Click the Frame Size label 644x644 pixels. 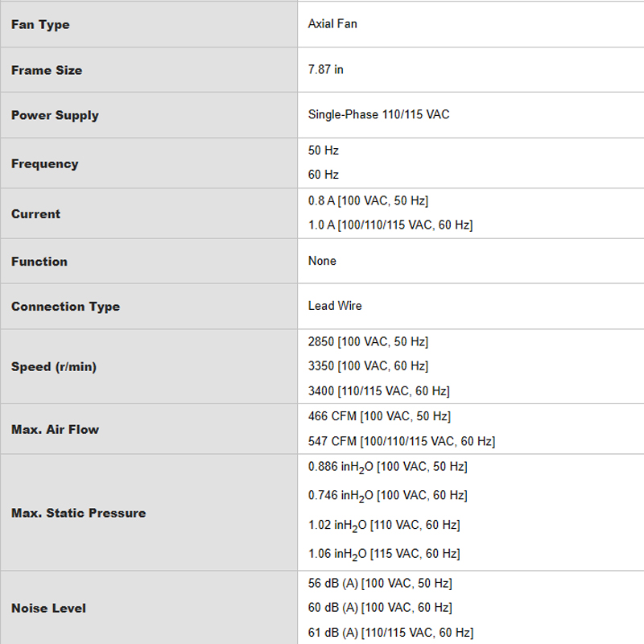[x=47, y=70]
